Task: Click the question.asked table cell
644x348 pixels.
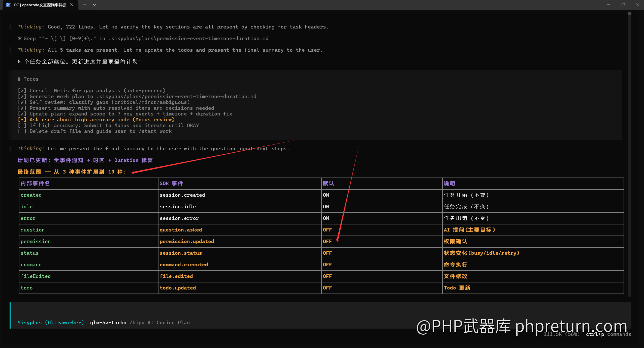Action: click(181, 230)
